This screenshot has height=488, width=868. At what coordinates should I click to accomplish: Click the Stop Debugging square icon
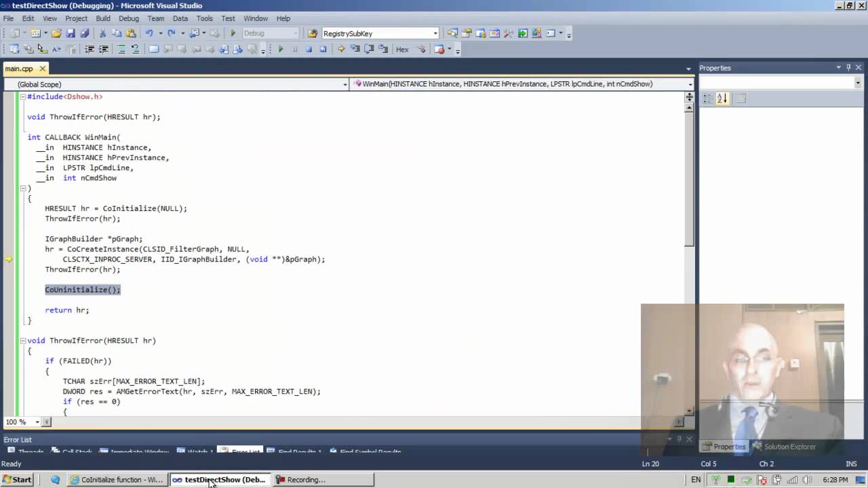(309, 49)
